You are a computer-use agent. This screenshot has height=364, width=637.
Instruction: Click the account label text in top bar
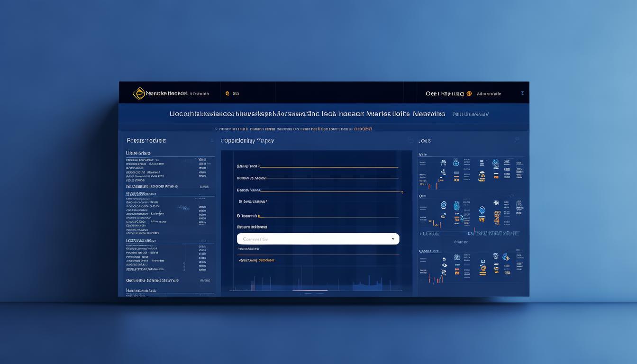click(445, 94)
